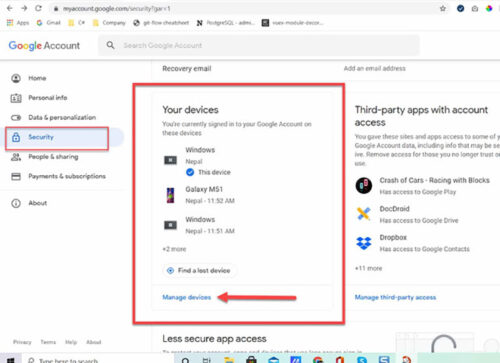Image resolution: width=500 pixels, height=363 pixels.
Task: Reload the page with refresh icon
Action: [38, 8]
